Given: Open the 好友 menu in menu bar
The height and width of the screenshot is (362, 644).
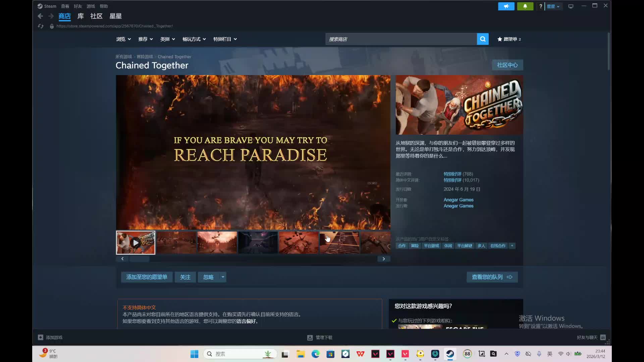Looking at the screenshot, I should pos(78,6).
